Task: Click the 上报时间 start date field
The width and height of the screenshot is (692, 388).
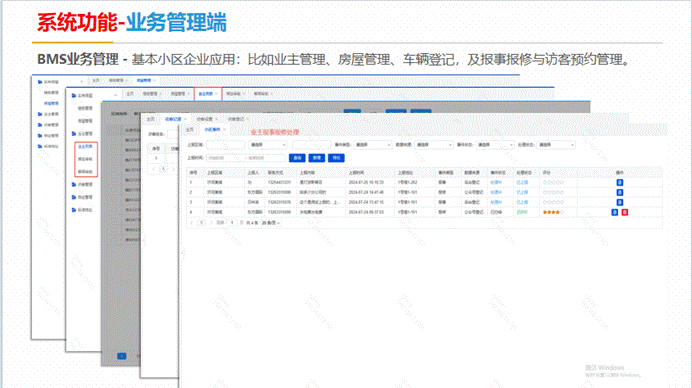Action: (225, 158)
